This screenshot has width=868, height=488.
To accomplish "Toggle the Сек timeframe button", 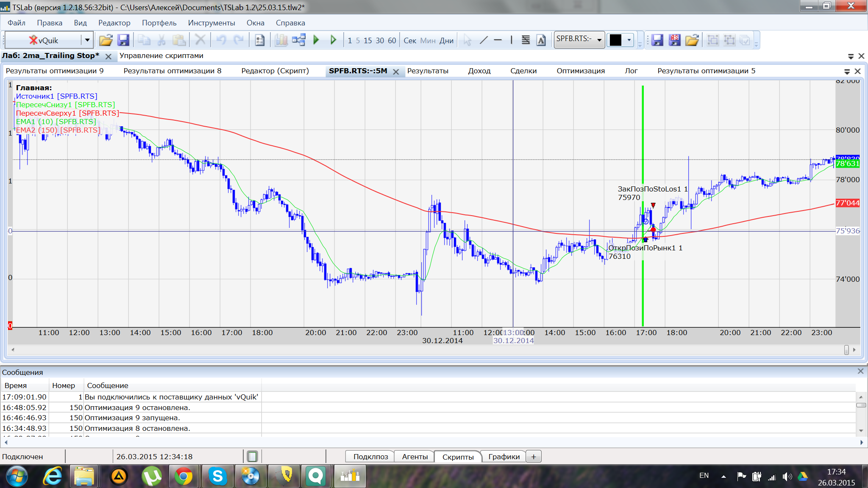I will tap(409, 41).
